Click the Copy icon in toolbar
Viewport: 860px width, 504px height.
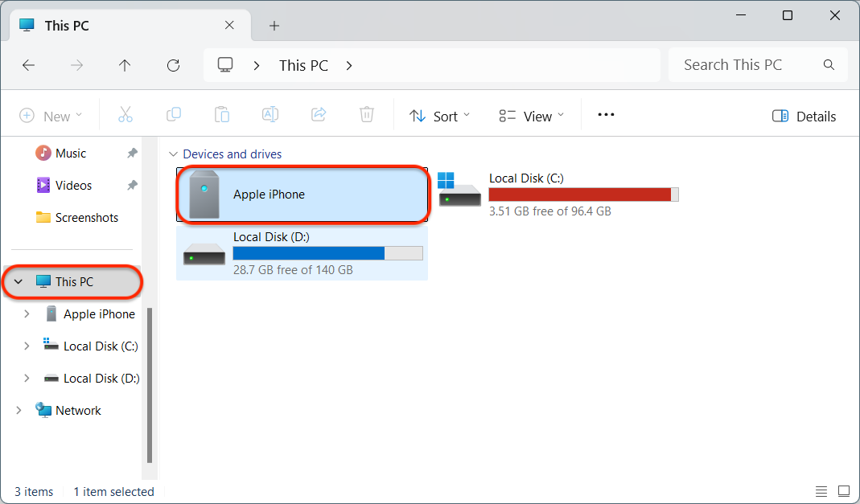tap(174, 115)
